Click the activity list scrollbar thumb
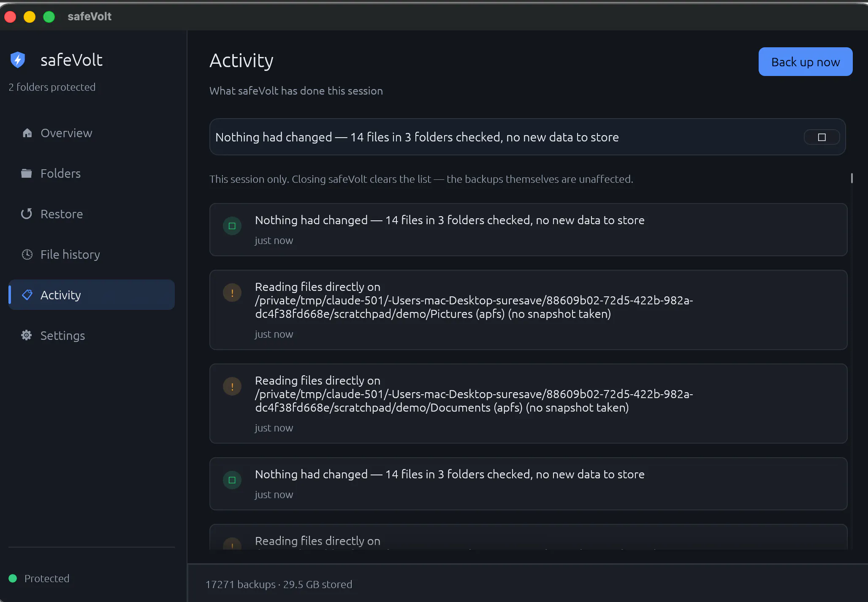The height and width of the screenshot is (602, 868). pyautogui.click(x=852, y=178)
